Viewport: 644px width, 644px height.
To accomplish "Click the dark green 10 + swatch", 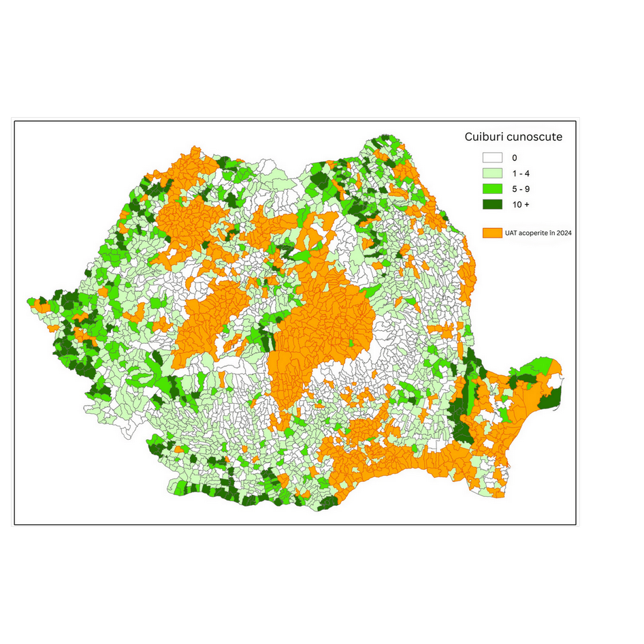I will [x=492, y=204].
